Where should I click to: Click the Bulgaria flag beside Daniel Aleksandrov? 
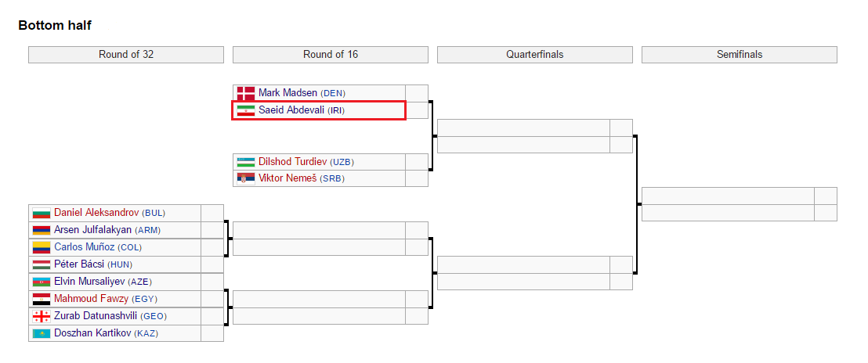coord(41,213)
